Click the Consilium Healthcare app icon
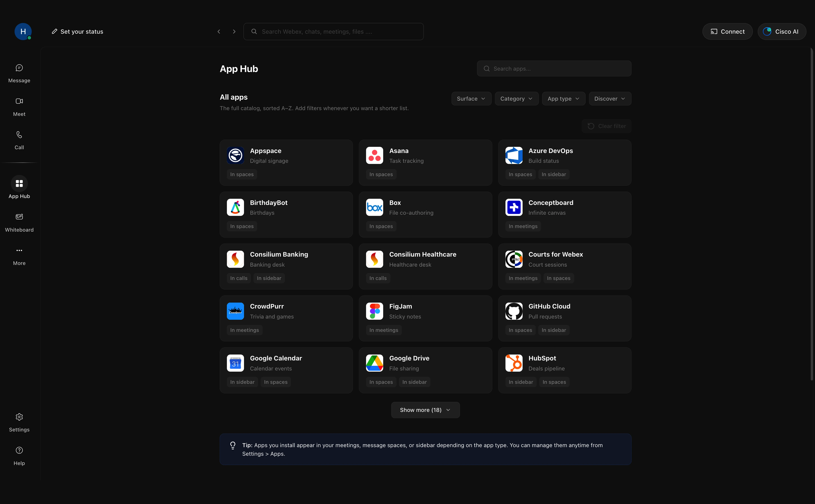The image size is (815, 504). tap(374, 259)
